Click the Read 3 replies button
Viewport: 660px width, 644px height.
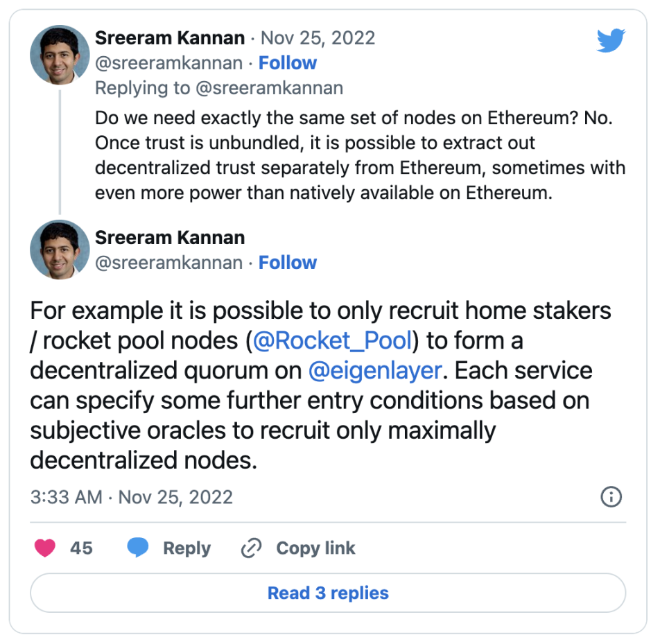[328, 593]
